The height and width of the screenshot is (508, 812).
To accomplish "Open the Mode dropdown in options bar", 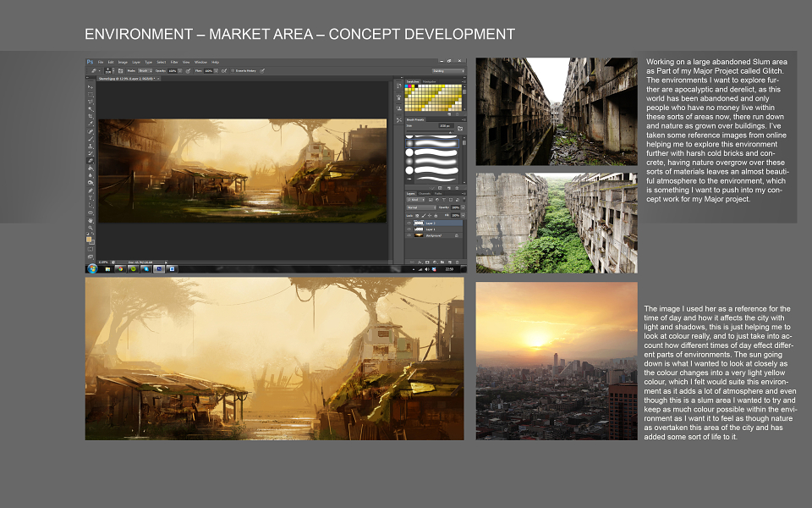I will coord(145,70).
